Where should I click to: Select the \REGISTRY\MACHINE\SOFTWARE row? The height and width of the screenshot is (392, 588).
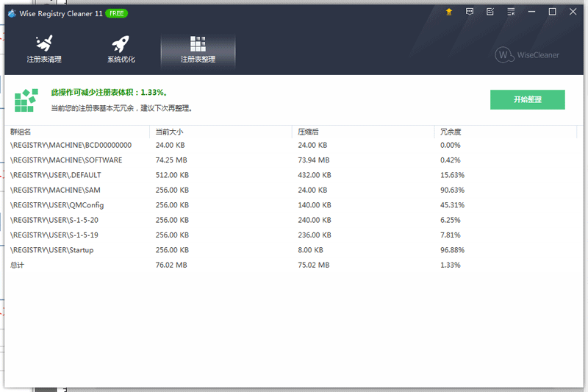pyautogui.click(x=66, y=160)
